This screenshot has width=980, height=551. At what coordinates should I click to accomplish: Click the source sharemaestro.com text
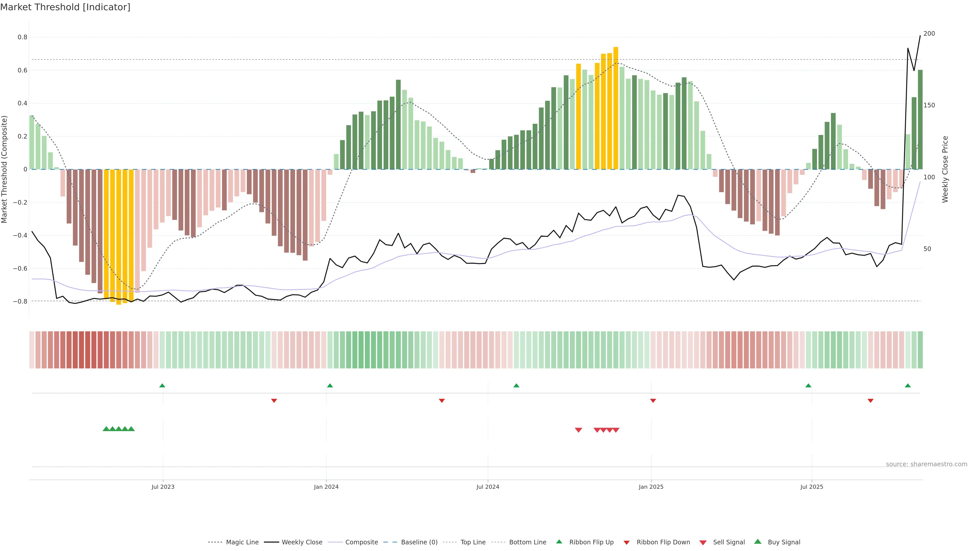926,464
